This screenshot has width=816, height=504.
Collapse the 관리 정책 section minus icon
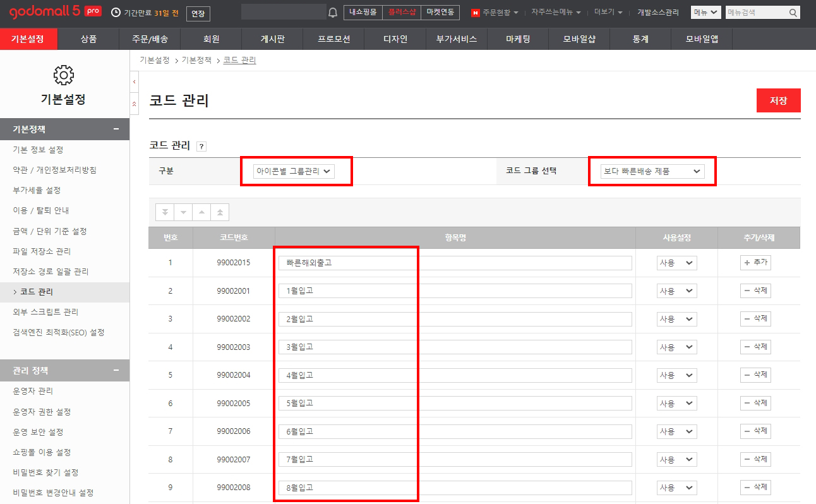pos(116,370)
